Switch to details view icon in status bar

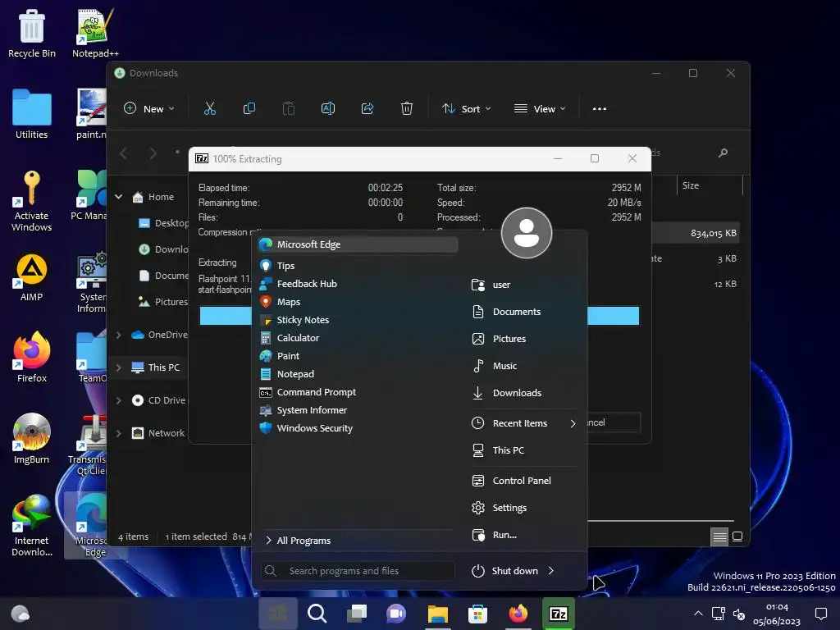tap(719, 536)
